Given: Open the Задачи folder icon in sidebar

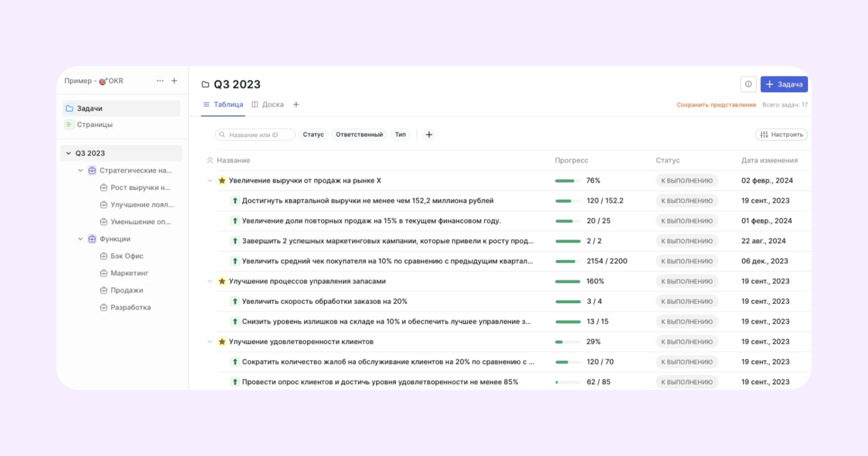Looking at the screenshot, I should (x=70, y=107).
